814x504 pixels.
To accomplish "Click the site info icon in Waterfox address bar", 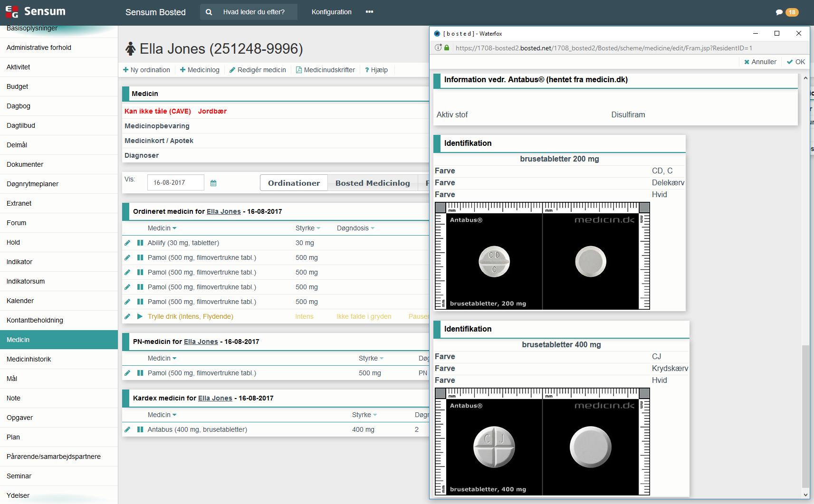I will coord(438,48).
